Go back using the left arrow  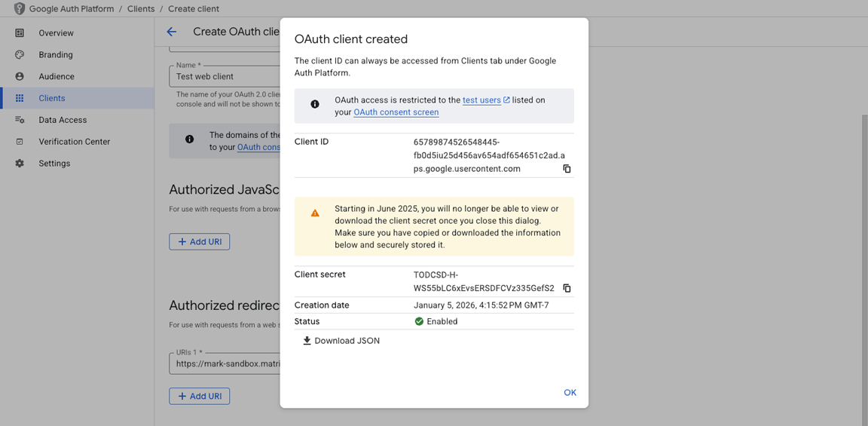[172, 32]
